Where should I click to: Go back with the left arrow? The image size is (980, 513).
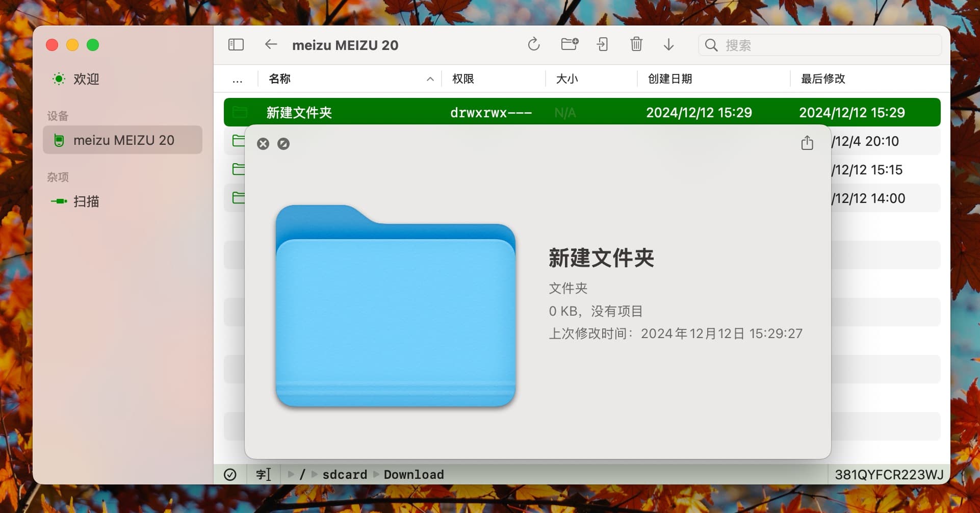271,45
